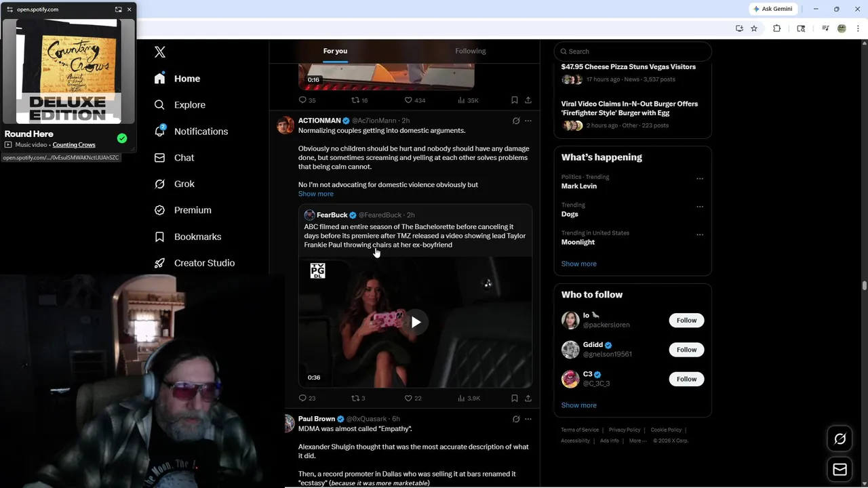Open FearBuck's profile from quoted post
This screenshot has width=868, height=488.
[x=332, y=215]
